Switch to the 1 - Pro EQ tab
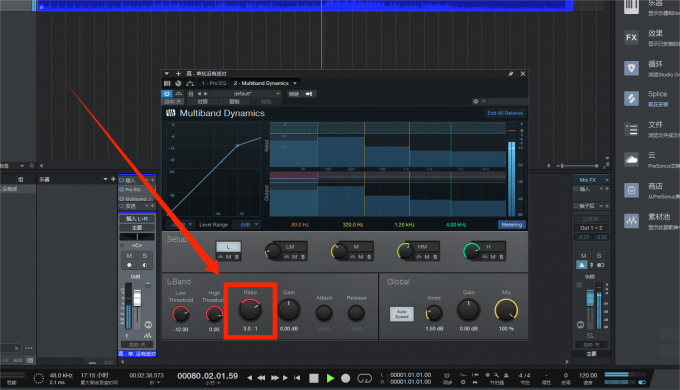680x390 pixels. (x=214, y=83)
